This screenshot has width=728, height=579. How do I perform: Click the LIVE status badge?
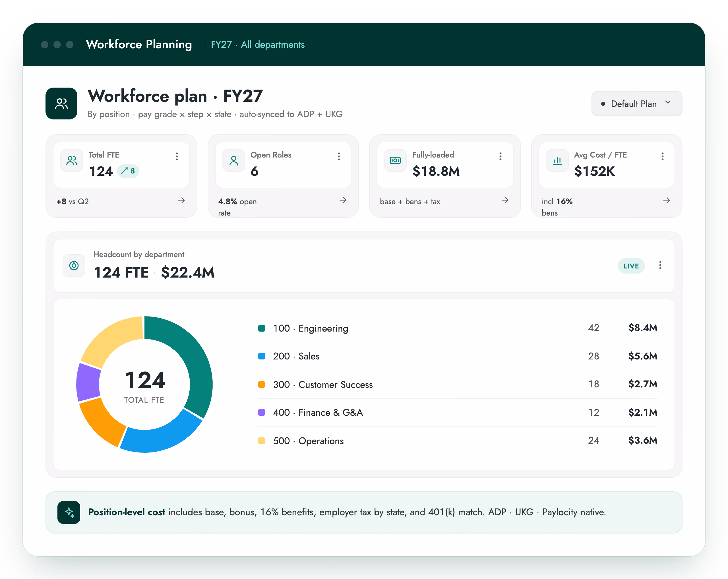(631, 266)
